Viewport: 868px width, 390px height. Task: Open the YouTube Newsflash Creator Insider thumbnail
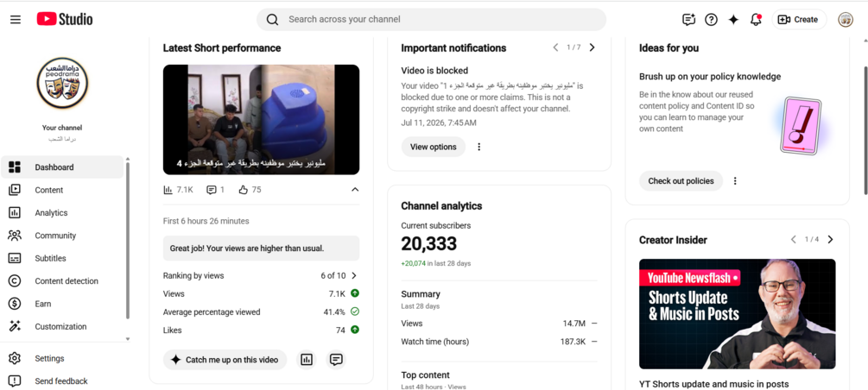[x=738, y=314]
